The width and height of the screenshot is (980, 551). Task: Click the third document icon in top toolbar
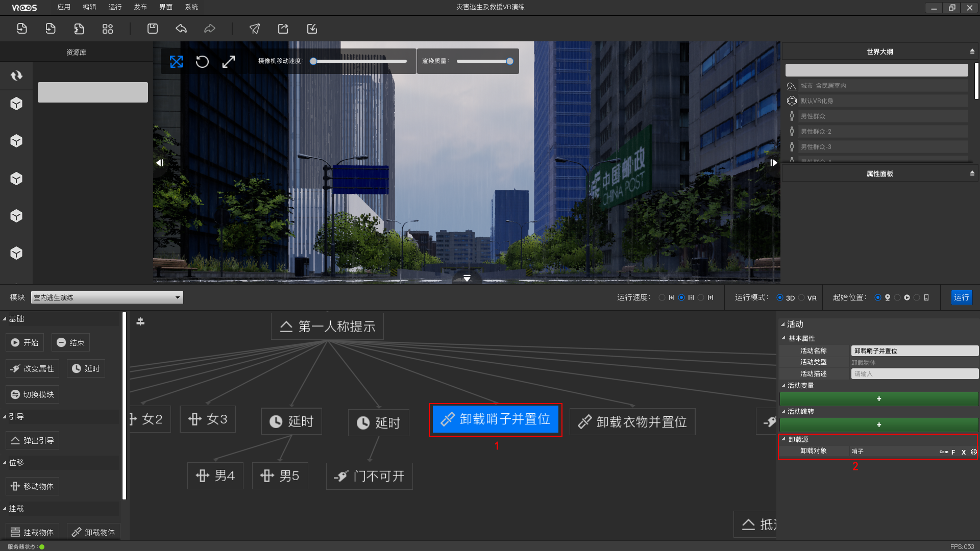[79, 29]
